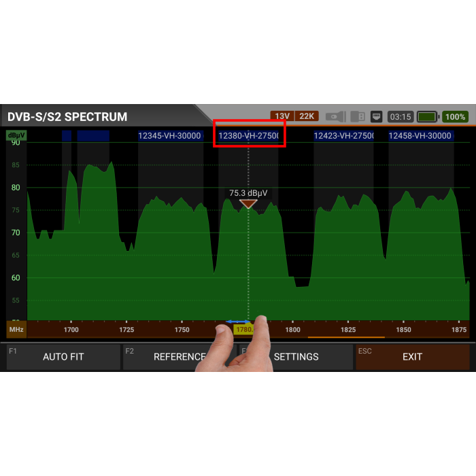Tap the 03:15 clock display
Image resolution: width=476 pixels, height=476 pixels.
[x=400, y=116]
